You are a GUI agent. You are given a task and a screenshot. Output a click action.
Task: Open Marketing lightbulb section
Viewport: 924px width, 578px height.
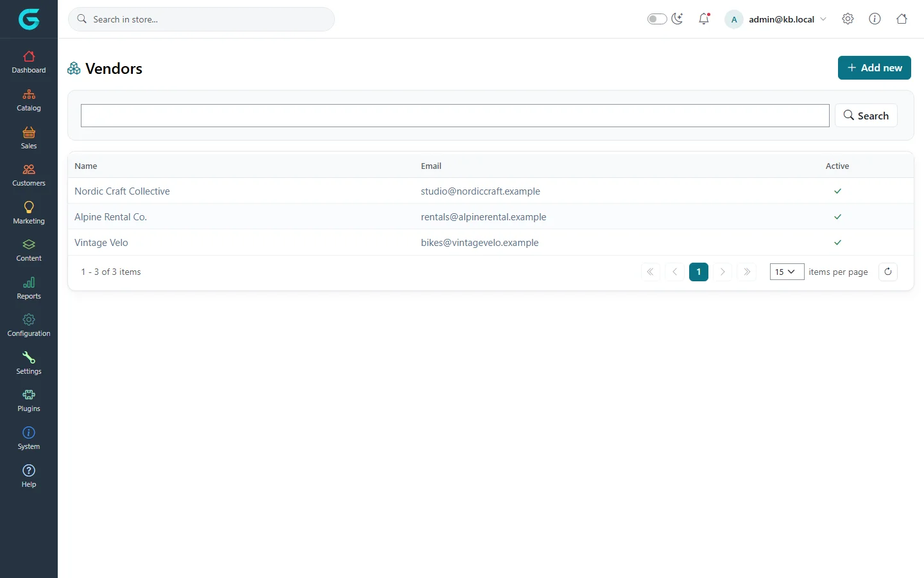pyautogui.click(x=29, y=213)
